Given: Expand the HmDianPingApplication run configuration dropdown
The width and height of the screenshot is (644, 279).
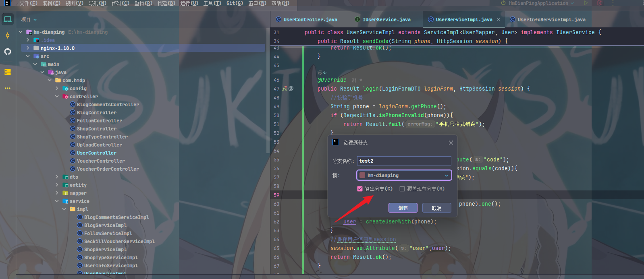Looking at the screenshot, I should pos(572,3).
